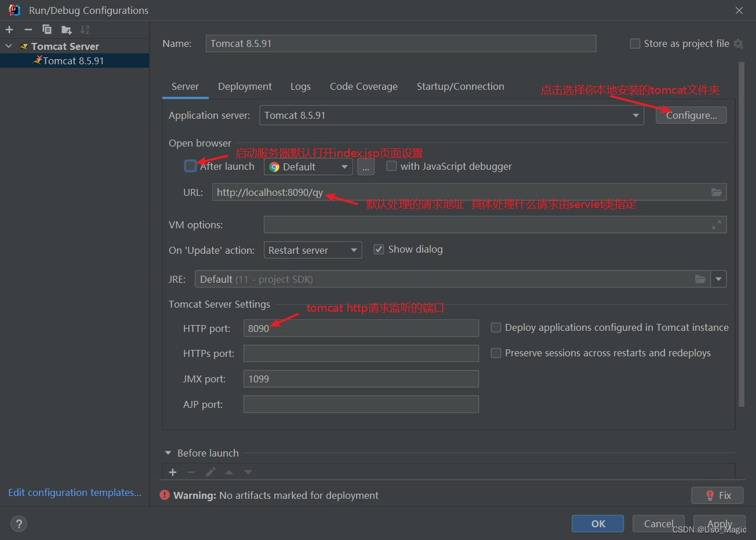Viewport: 756px width, 540px height.
Task: Create new configuration folder
Action: click(67, 30)
